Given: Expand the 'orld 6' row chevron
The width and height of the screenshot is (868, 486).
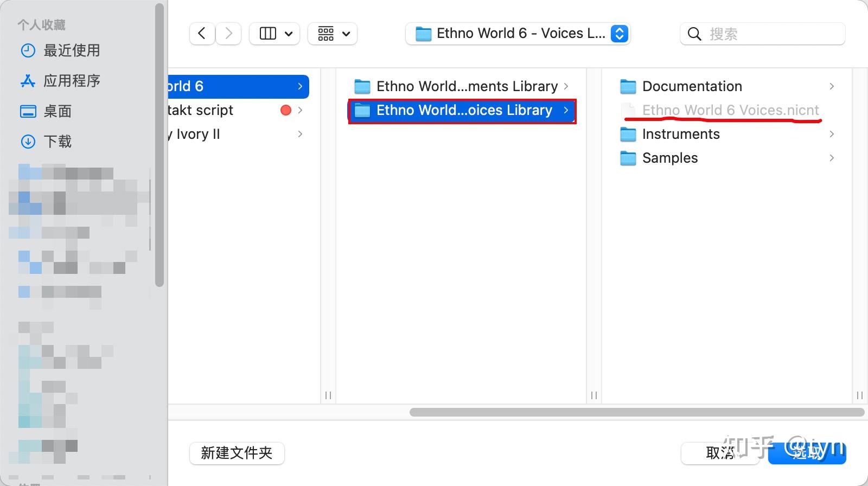Looking at the screenshot, I should point(300,86).
